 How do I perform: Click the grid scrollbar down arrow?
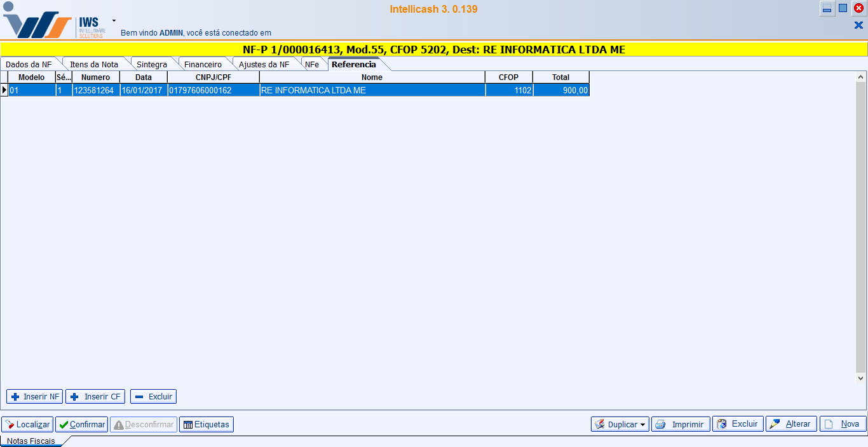pos(861,378)
